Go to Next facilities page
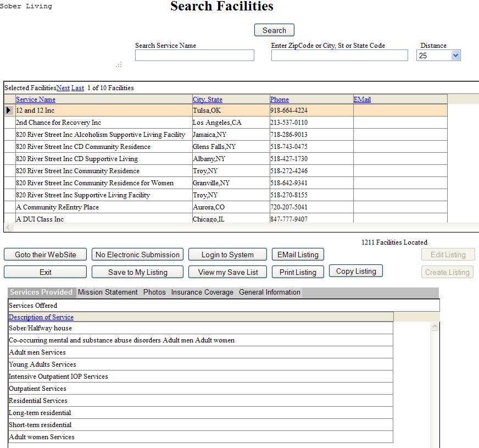Viewport: 479px width, 448px height. pos(63,88)
